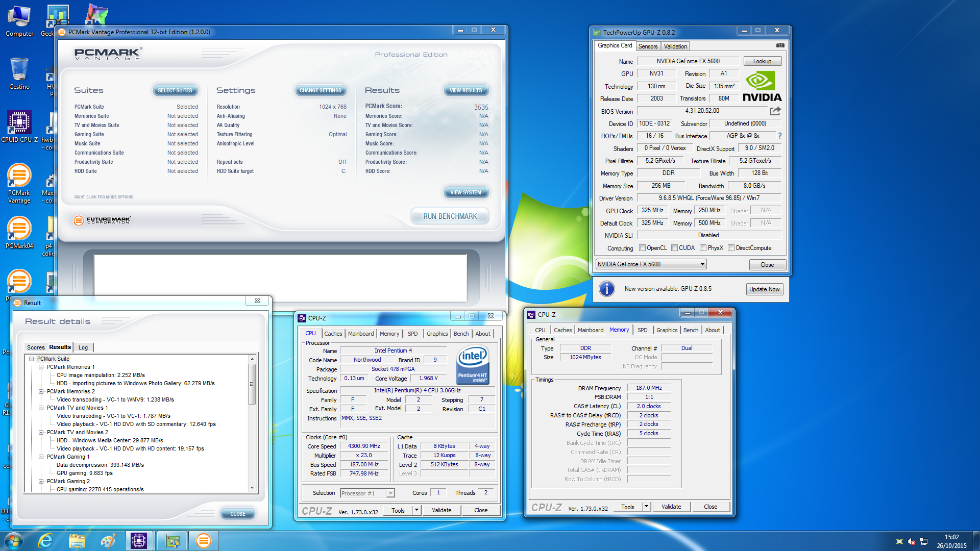Open the Cestino recycle bin icon
Viewport: 980px width, 551px height.
(19, 73)
